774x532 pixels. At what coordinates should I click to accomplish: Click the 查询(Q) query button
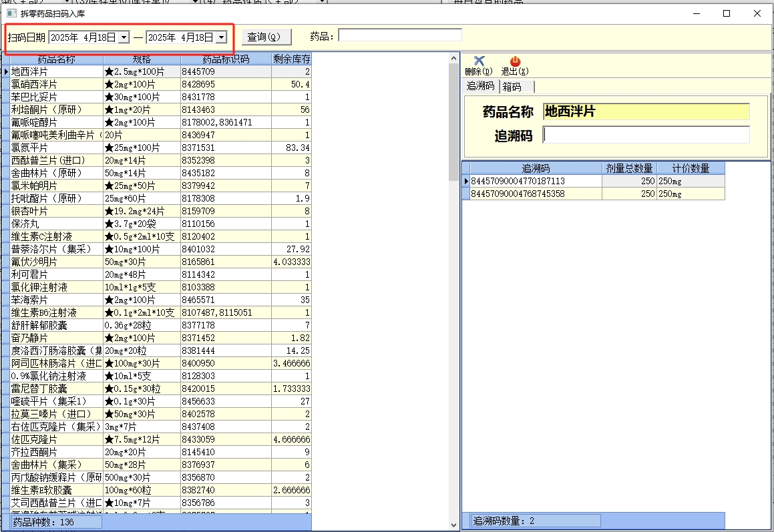[266, 37]
